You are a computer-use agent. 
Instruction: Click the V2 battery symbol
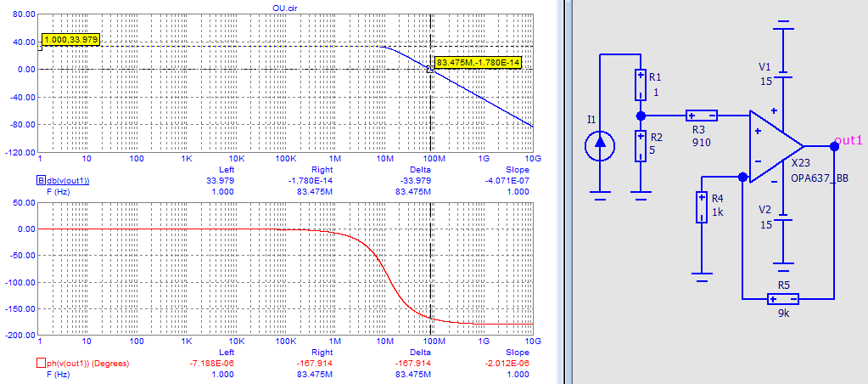(x=786, y=222)
